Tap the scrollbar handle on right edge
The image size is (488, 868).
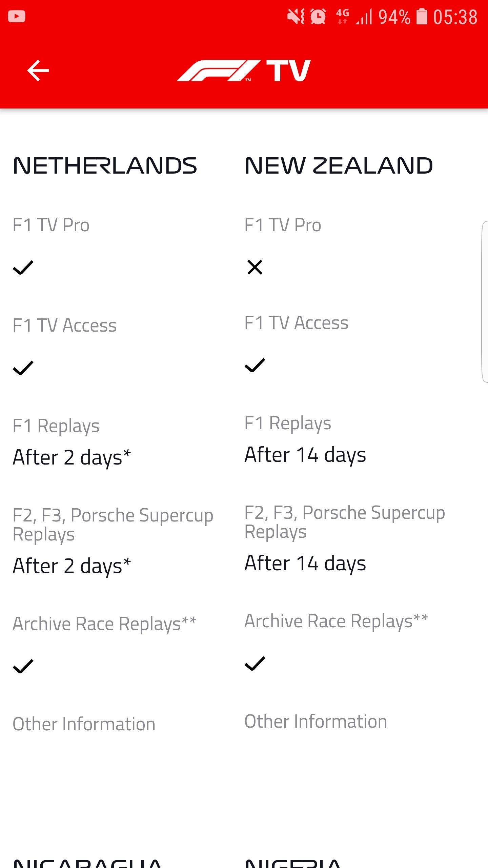[485, 302]
